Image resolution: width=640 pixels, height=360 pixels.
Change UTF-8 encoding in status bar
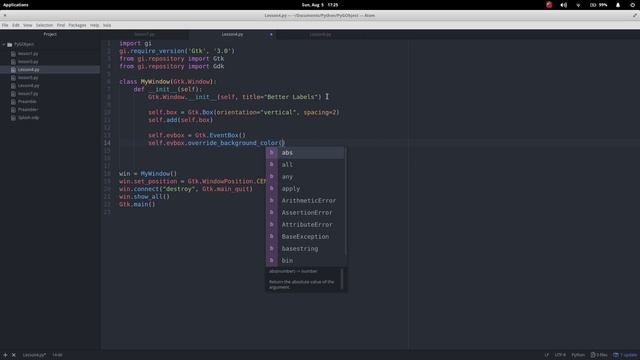(x=560, y=355)
